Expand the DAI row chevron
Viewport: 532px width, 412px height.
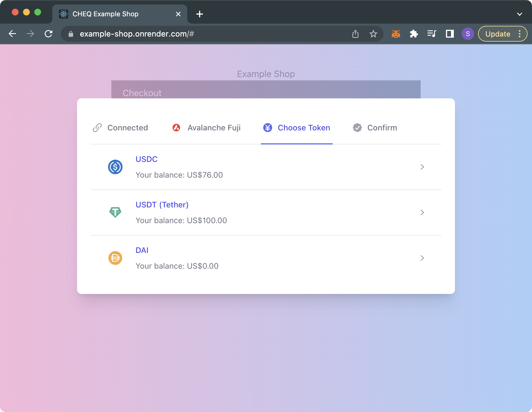click(x=422, y=258)
